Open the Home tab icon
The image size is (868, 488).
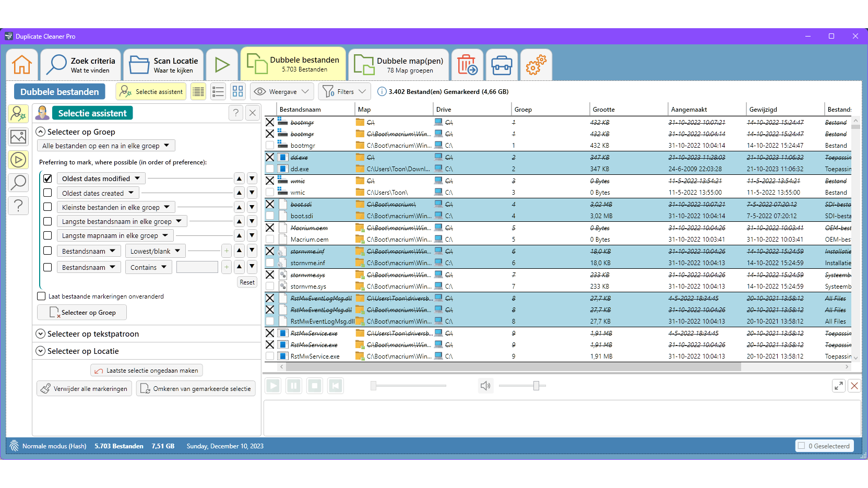coord(22,65)
